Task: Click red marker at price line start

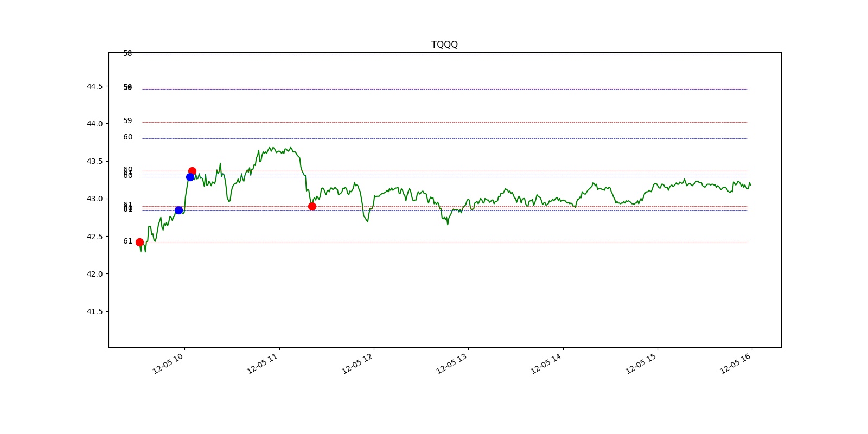Action: click(x=139, y=242)
